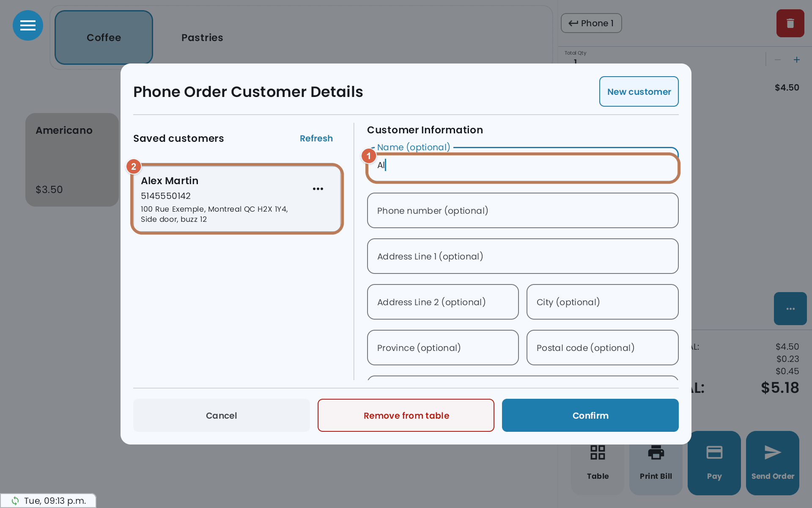
Task: Open the hamburger main menu
Action: 28,25
